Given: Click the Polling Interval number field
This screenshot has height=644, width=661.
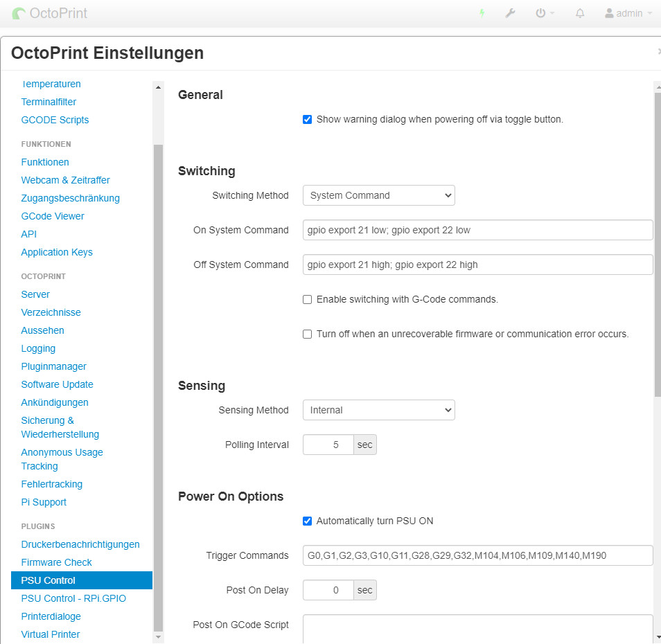Looking at the screenshot, I should tap(328, 445).
